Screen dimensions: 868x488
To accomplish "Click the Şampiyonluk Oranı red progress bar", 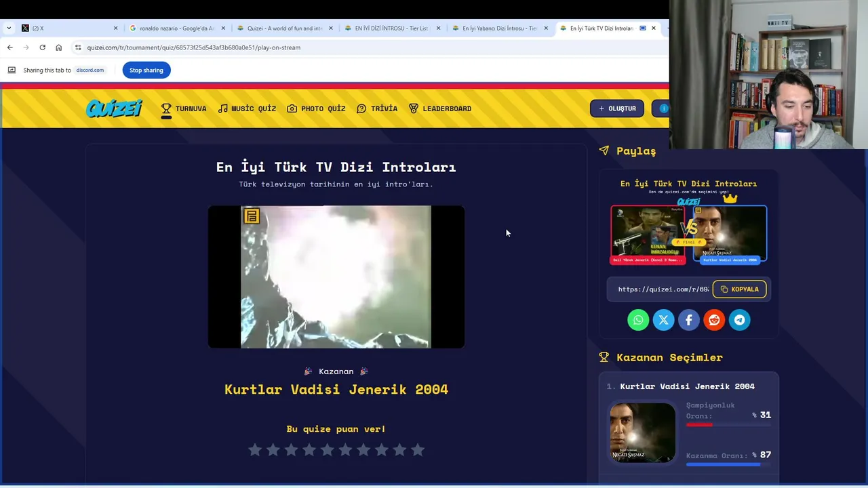I will point(728,425).
